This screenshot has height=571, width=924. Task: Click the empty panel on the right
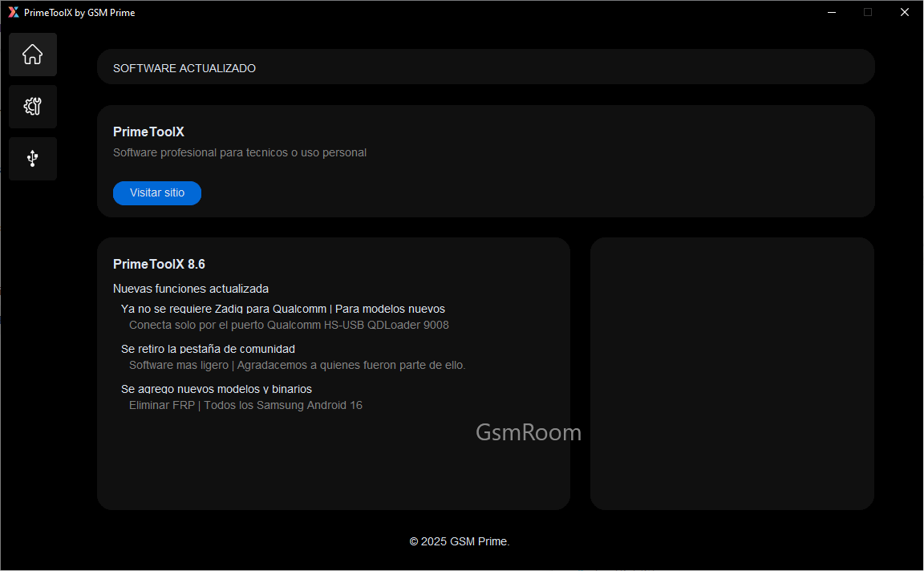point(731,373)
